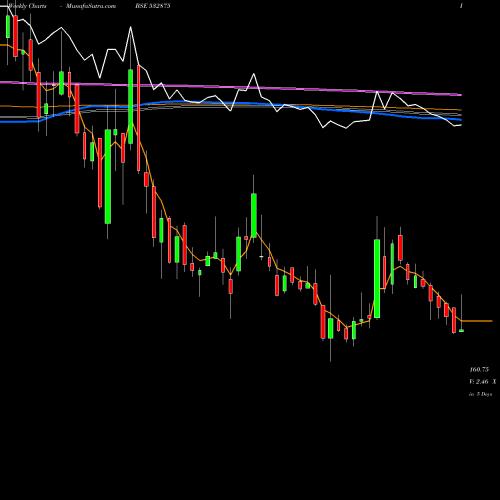Click the 'Weekly Charts' title text
500x500 pixels.
[28, 6]
